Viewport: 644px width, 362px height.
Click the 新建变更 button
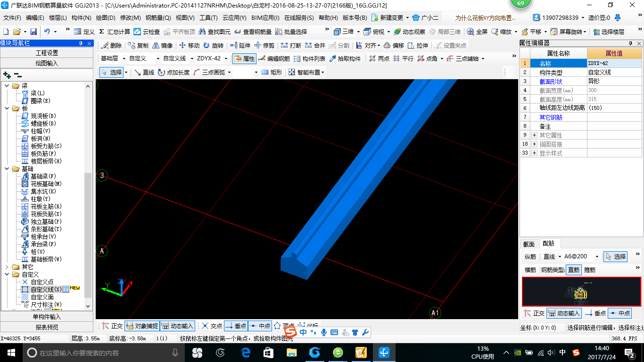[390, 18]
